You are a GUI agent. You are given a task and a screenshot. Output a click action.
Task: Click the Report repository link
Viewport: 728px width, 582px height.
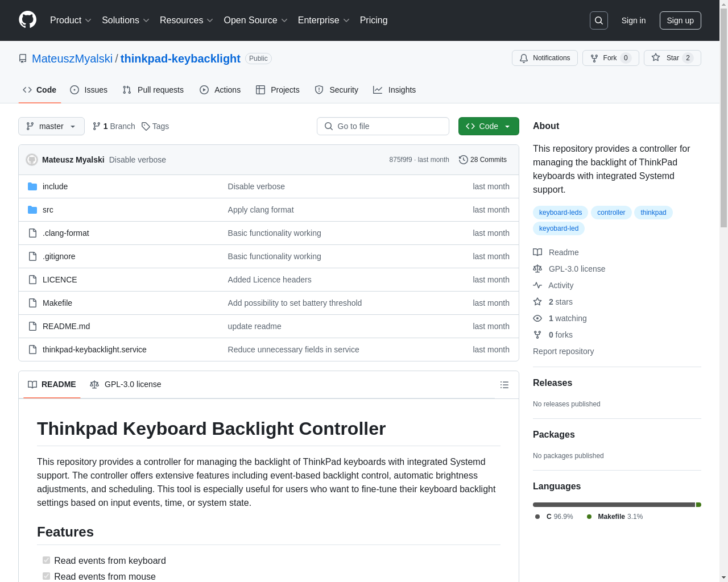[563, 351]
